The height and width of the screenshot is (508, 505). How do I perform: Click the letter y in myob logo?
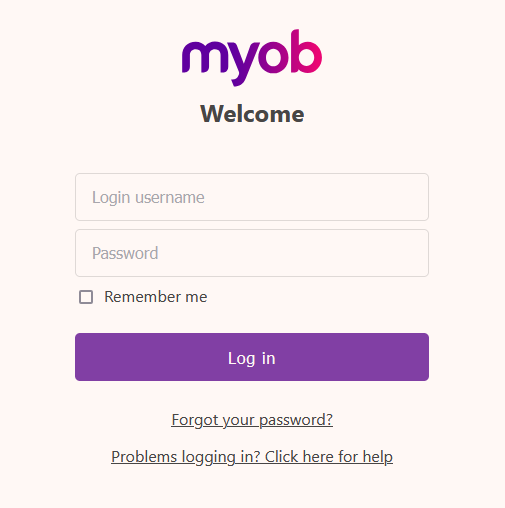point(243,64)
